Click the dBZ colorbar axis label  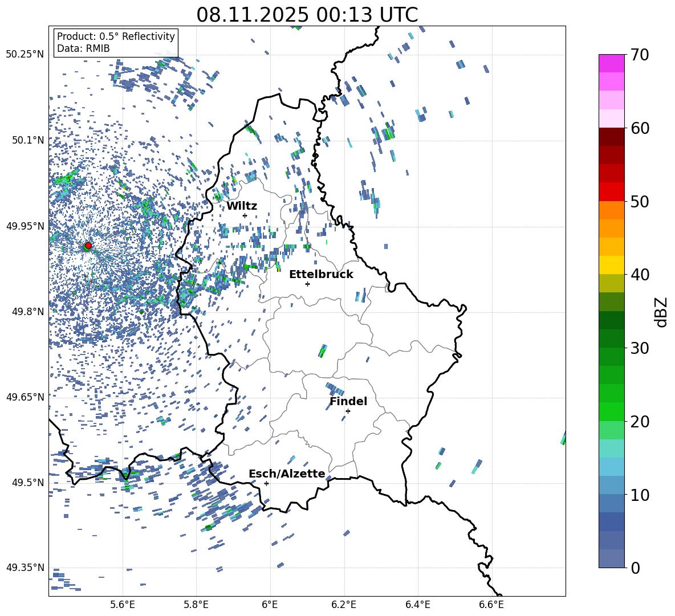[660, 312]
